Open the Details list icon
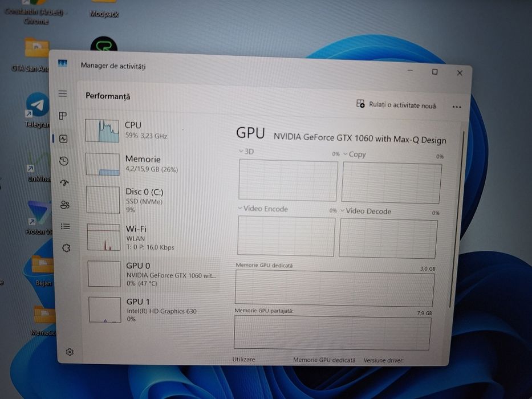 click(x=65, y=226)
